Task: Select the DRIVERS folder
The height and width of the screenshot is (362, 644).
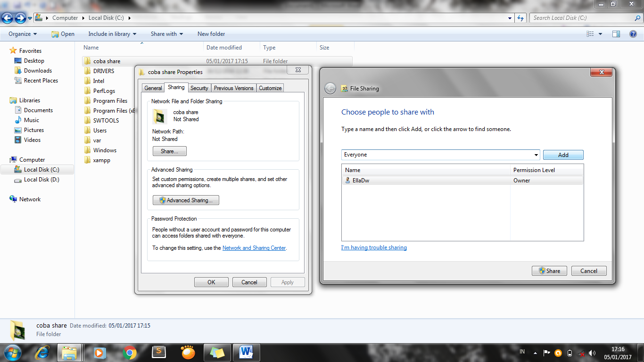Action: pyautogui.click(x=103, y=71)
